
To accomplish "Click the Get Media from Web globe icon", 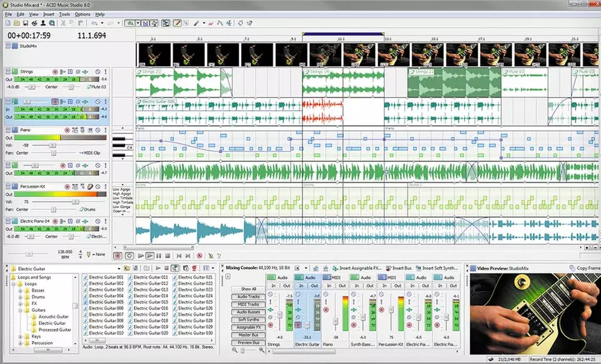I will click(52, 23).
